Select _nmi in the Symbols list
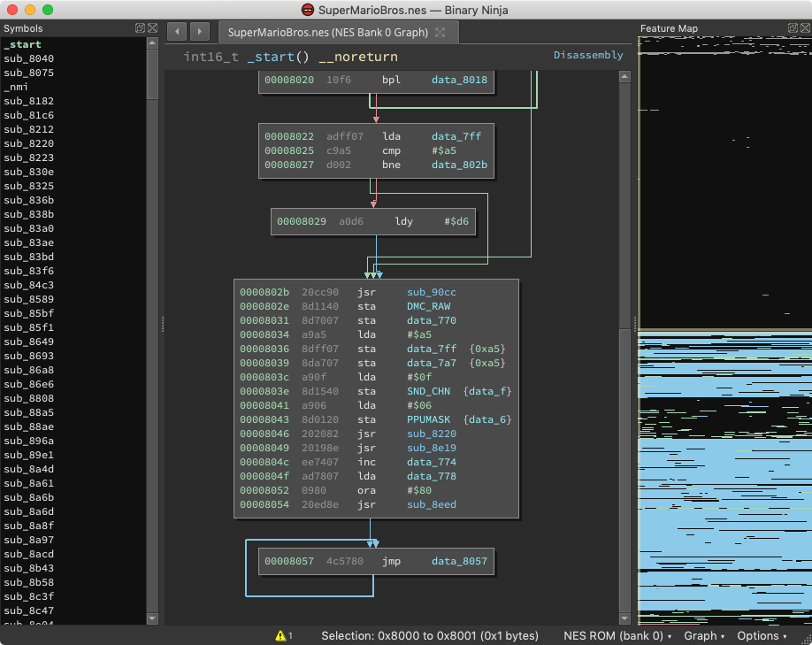This screenshot has height=645, width=812. (16, 87)
